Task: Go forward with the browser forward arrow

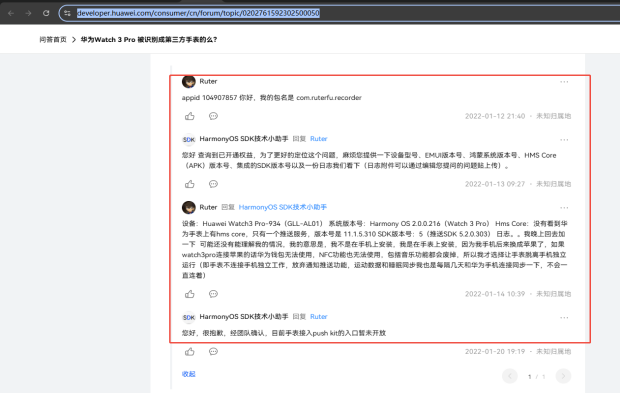Action: tap(28, 13)
